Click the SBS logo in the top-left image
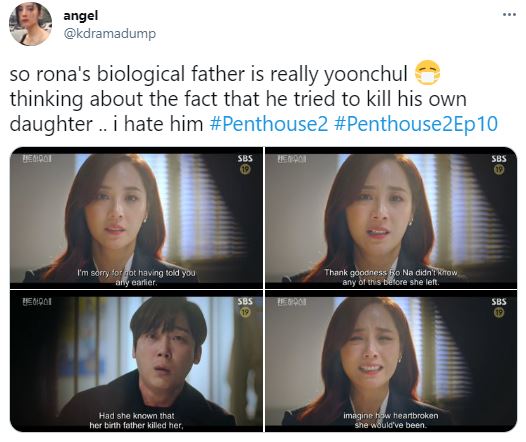Image resolution: width=526 pixels, height=442 pixels. click(x=245, y=158)
